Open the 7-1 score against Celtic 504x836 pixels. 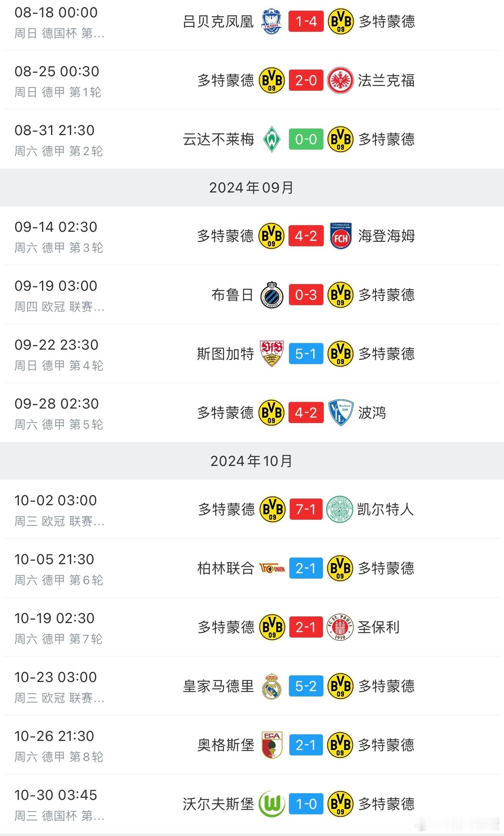point(306,509)
